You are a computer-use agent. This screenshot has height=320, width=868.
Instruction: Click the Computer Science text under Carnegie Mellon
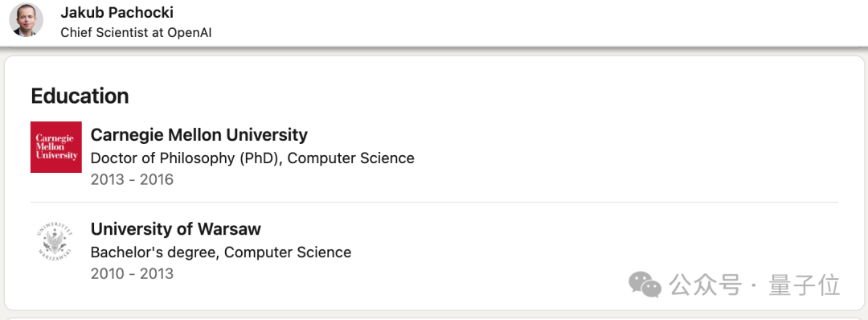pos(351,158)
